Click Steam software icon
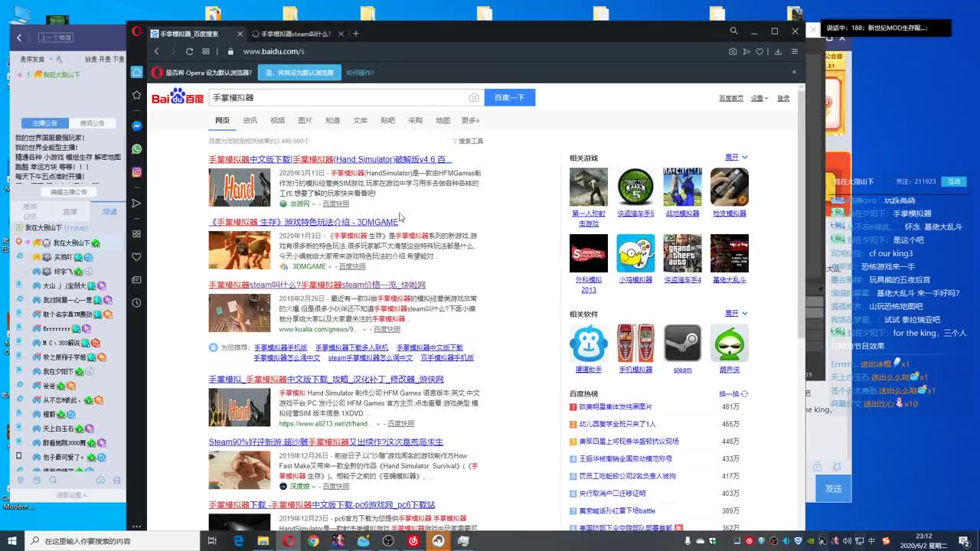The width and height of the screenshot is (980, 551). click(682, 344)
